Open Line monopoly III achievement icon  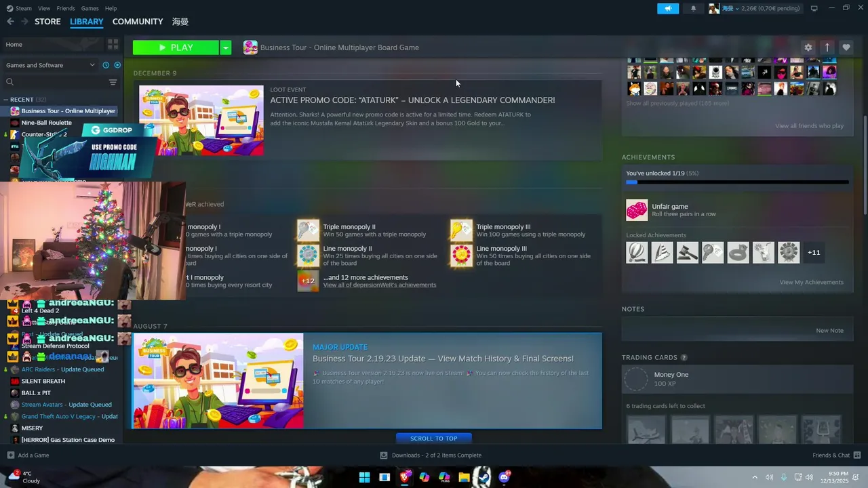point(461,255)
